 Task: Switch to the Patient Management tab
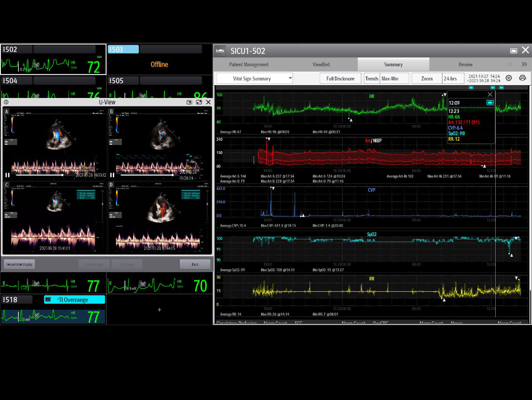pos(249,65)
